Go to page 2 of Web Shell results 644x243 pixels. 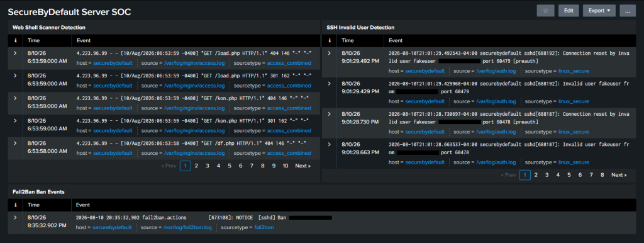coord(196,166)
